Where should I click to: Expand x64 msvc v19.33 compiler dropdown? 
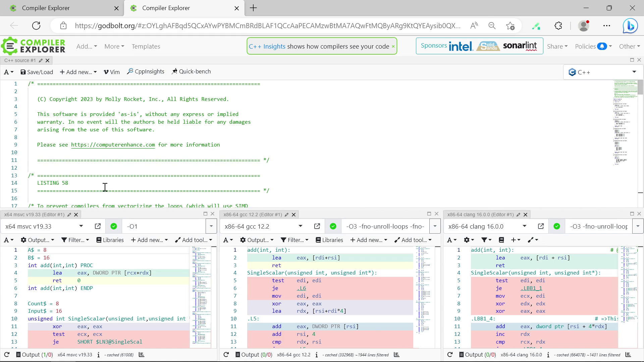pos(81,227)
